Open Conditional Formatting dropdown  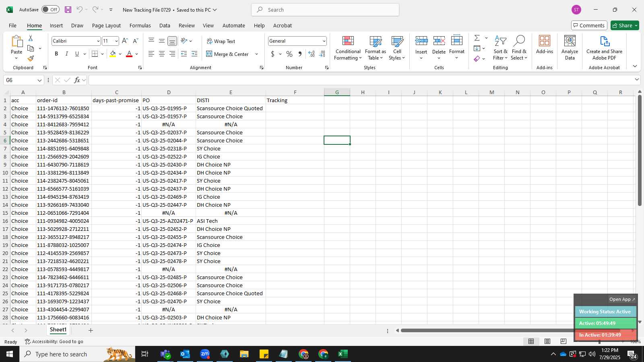click(x=348, y=47)
